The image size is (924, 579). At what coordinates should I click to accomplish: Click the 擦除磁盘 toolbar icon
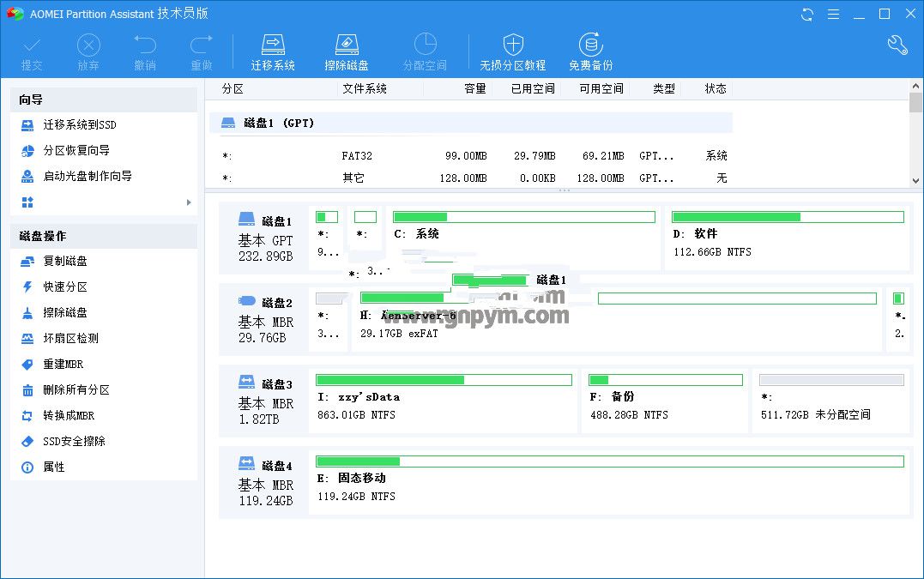point(347,51)
